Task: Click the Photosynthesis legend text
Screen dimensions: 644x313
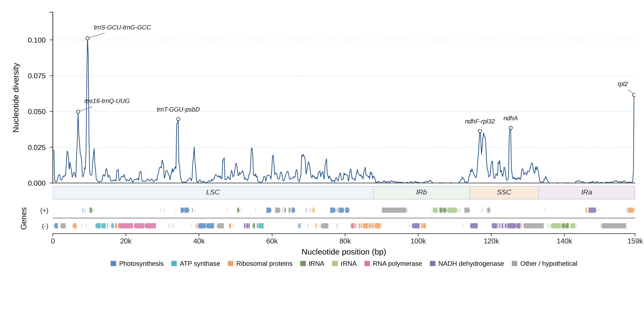Action: 141,264
